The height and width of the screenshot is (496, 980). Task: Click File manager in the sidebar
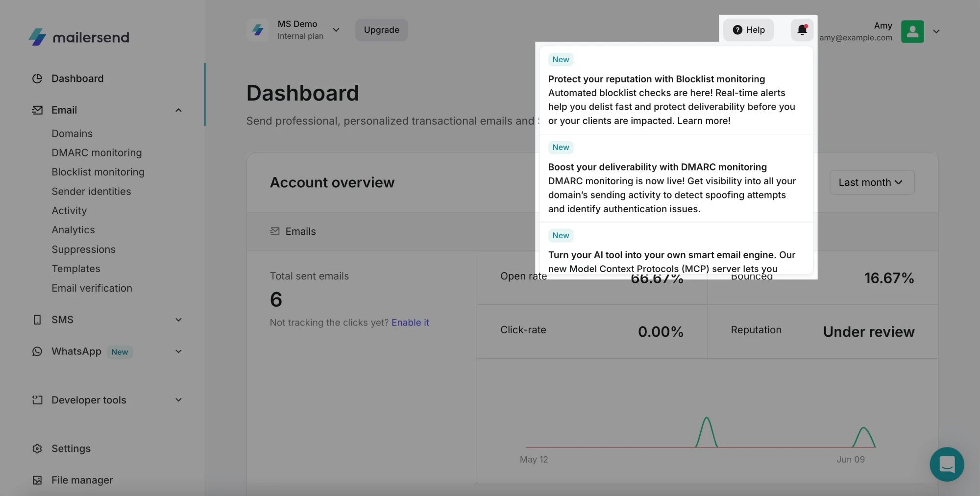click(x=82, y=480)
